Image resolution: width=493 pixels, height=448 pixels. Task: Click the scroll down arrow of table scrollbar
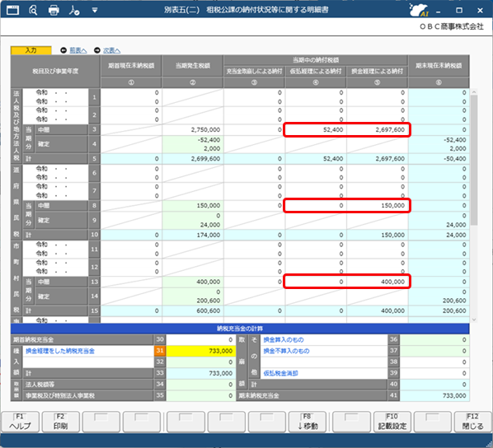(x=474, y=320)
